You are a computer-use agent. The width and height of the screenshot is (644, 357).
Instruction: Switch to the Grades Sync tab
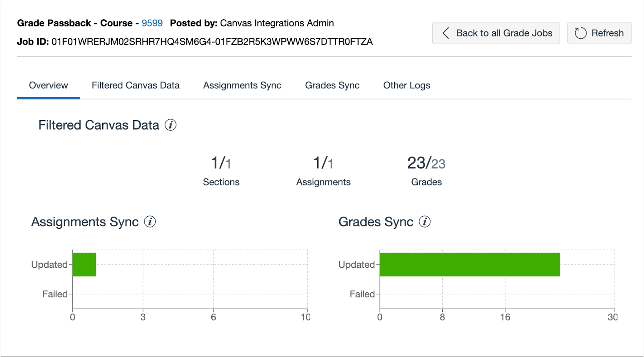(x=332, y=85)
